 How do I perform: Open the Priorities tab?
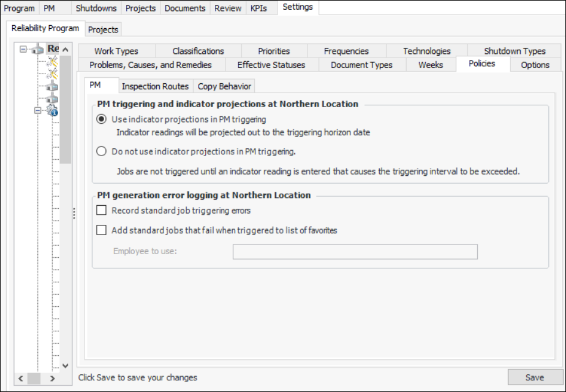point(274,51)
